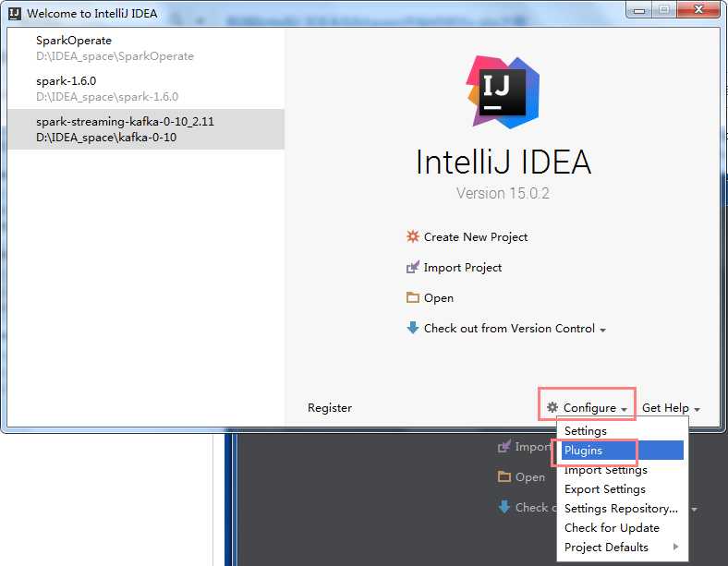
Task: Click the path D:\IDEA_space\kafka-0-10
Action: pyautogui.click(x=106, y=138)
